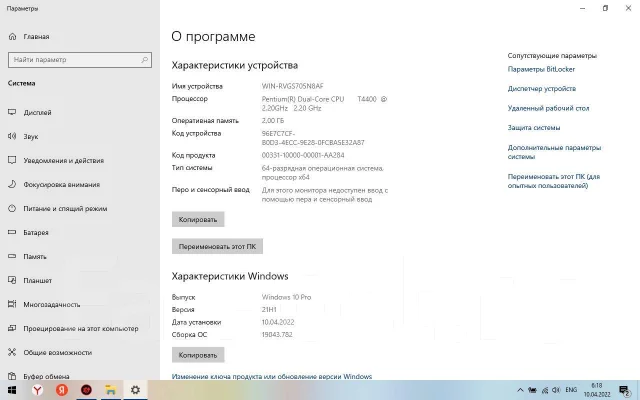Screen dimensions: 640x400
Task: Select OS build value 19043.782
Action: (277, 335)
